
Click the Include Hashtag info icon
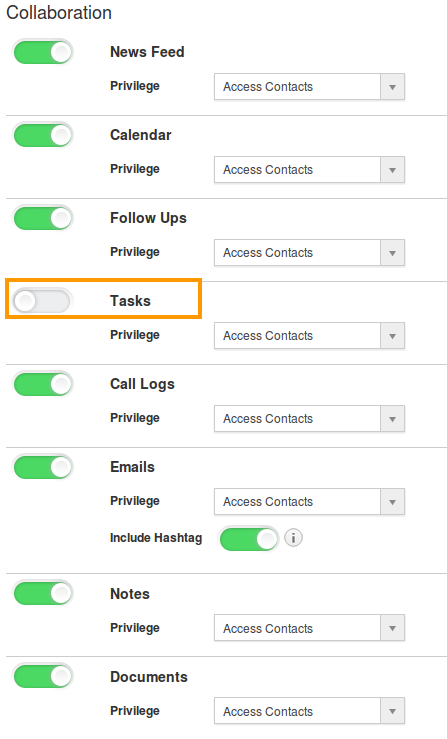pos(293,538)
